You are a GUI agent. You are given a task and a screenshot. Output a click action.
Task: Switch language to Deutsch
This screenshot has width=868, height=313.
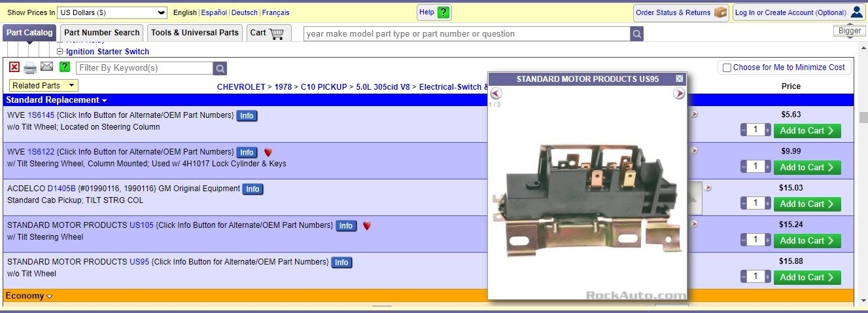(245, 12)
